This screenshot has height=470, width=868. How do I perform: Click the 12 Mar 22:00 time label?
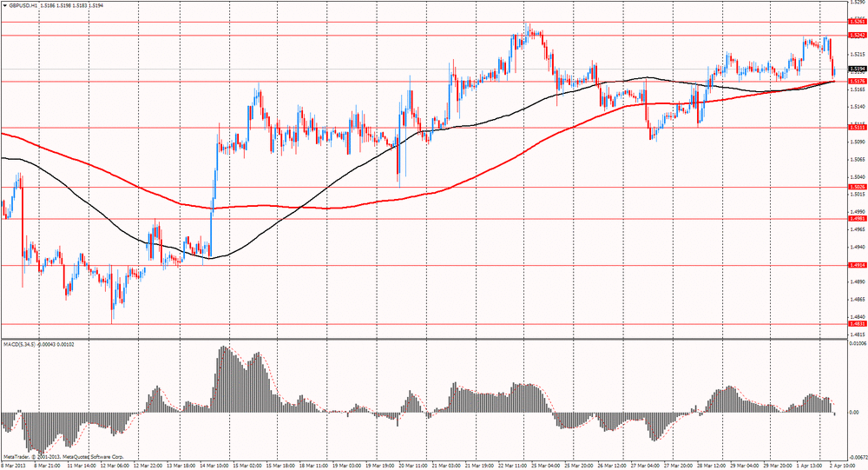click(x=148, y=466)
